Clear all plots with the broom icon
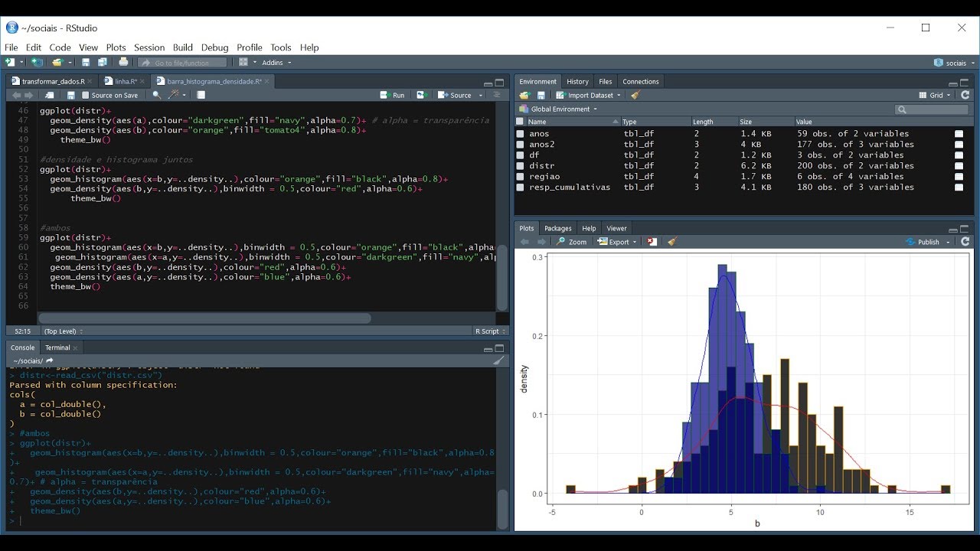The height and width of the screenshot is (551, 980). point(671,242)
